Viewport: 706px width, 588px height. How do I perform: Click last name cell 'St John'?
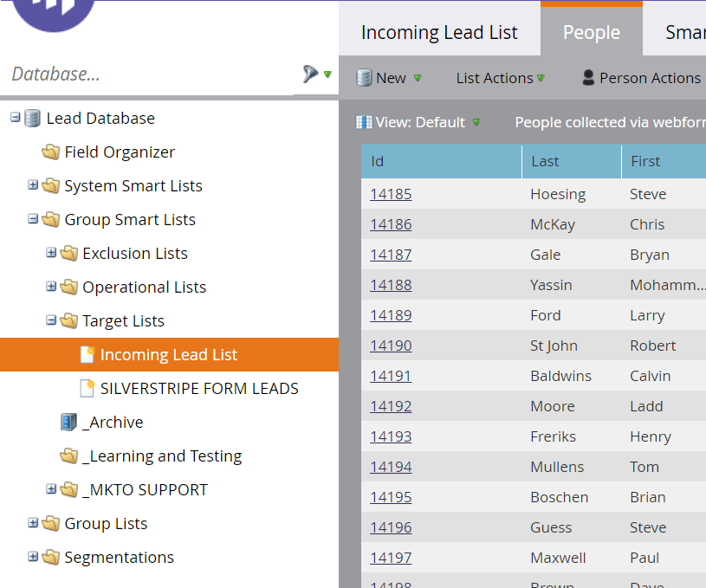point(554,346)
